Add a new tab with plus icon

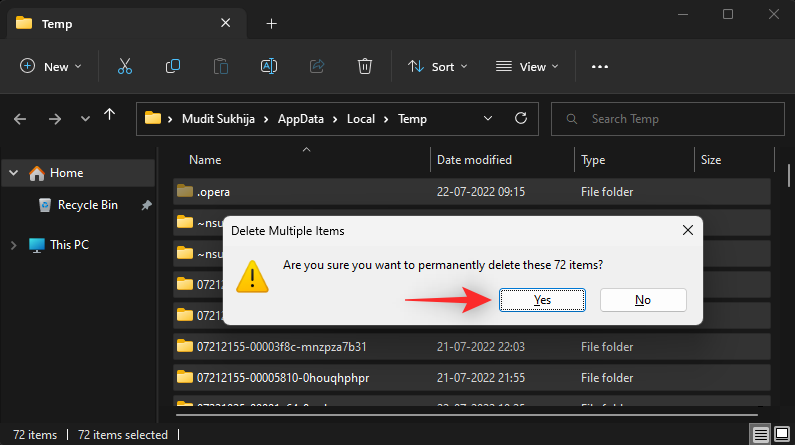tap(272, 23)
